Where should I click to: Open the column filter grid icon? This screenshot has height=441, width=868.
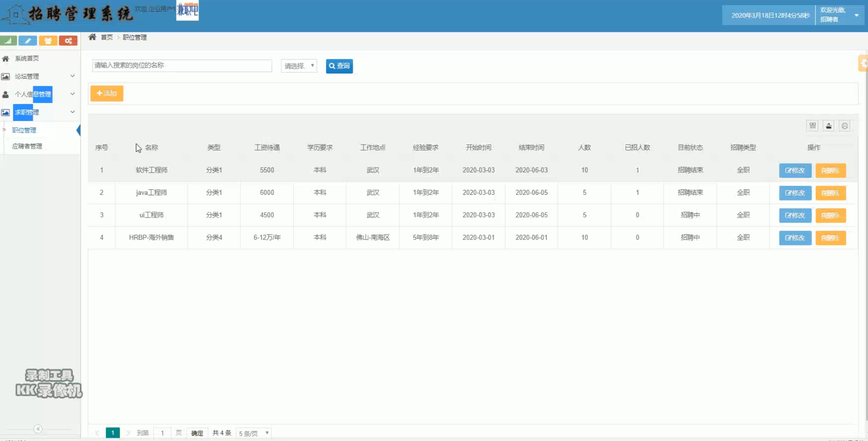click(x=813, y=126)
